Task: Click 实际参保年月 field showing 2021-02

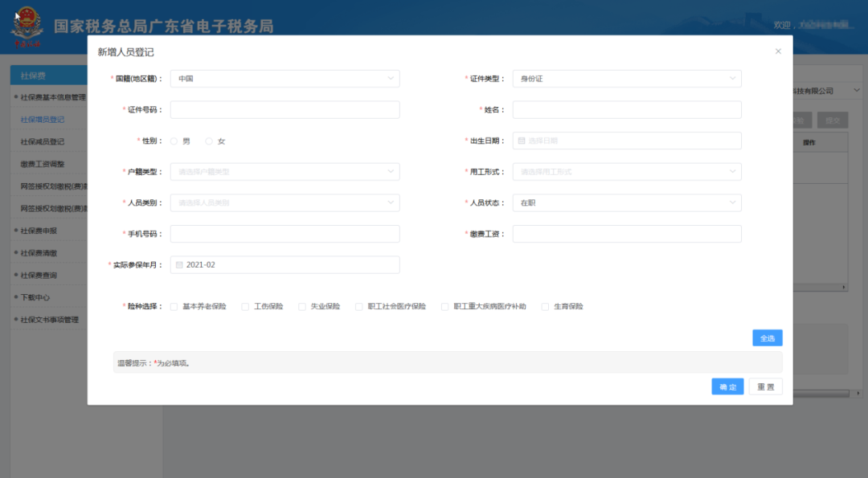Action: point(285,264)
